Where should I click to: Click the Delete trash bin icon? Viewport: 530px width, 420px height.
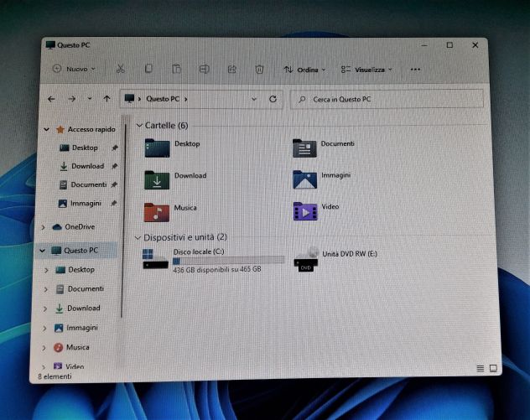[259, 70]
